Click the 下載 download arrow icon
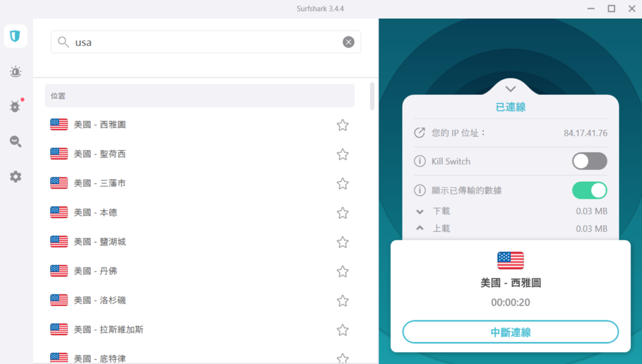The width and height of the screenshot is (642, 364). tap(419, 212)
